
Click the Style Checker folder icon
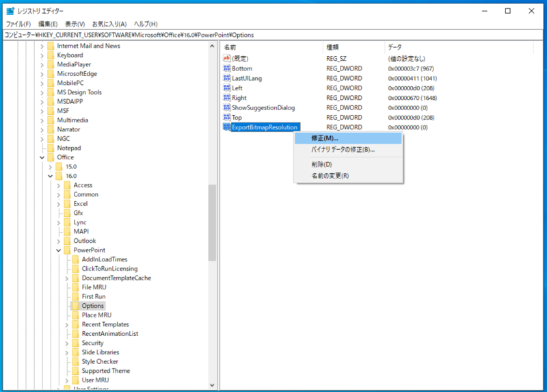click(x=75, y=361)
